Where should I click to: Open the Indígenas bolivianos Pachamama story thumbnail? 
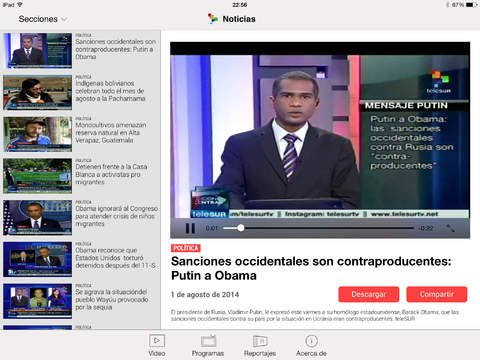click(x=38, y=92)
